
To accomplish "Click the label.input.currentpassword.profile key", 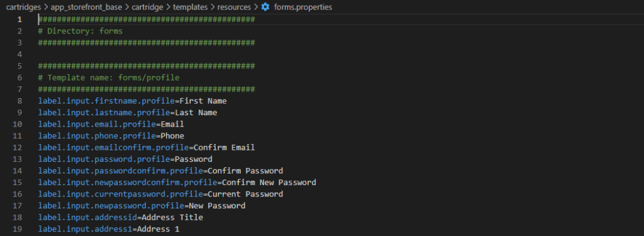I will 120,194.
